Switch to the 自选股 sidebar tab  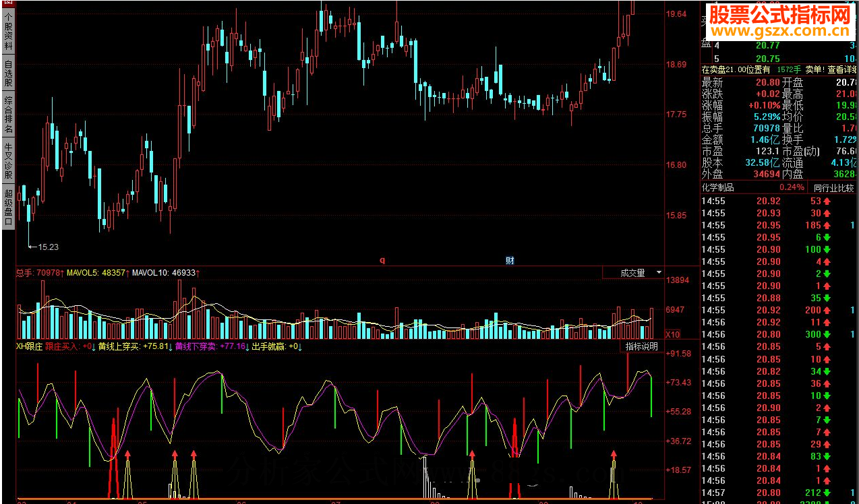pyautogui.click(x=8, y=74)
